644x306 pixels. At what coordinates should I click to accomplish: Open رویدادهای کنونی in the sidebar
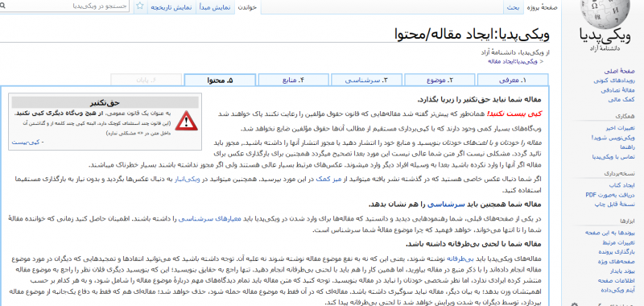coord(614,81)
